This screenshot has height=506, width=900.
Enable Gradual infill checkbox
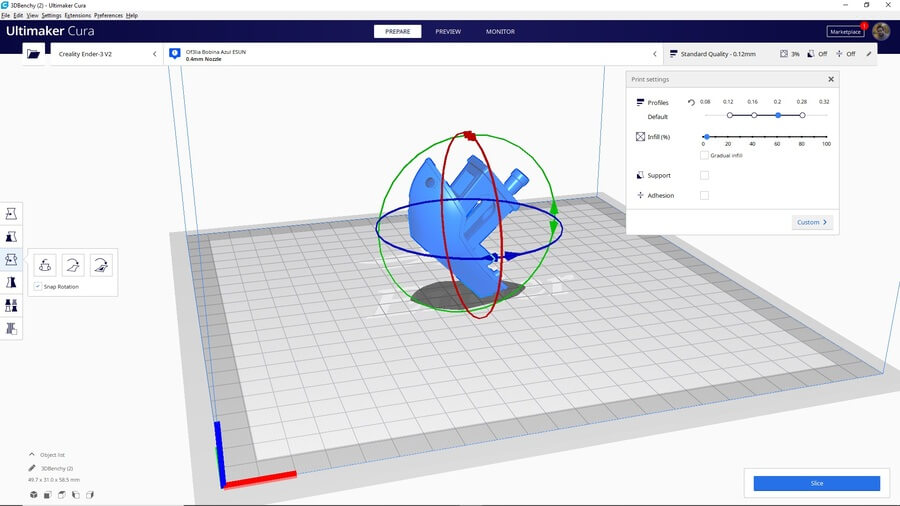click(704, 155)
